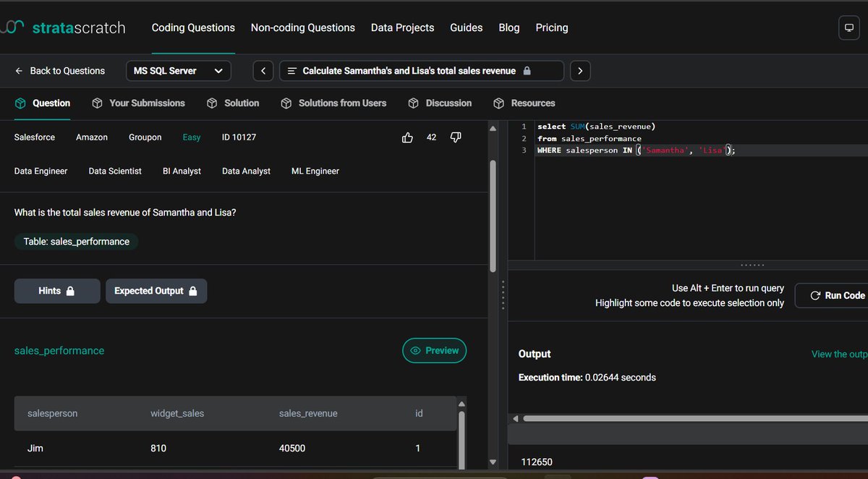Switch to the Solution tab

(233, 103)
